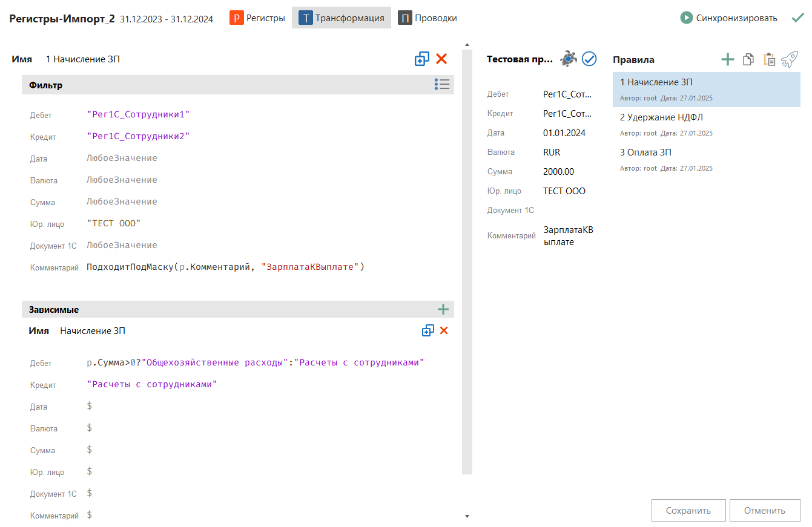The height and width of the screenshot is (527, 812).
Task: Paste rule using the clipboard icon
Action: [x=769, y=59]
